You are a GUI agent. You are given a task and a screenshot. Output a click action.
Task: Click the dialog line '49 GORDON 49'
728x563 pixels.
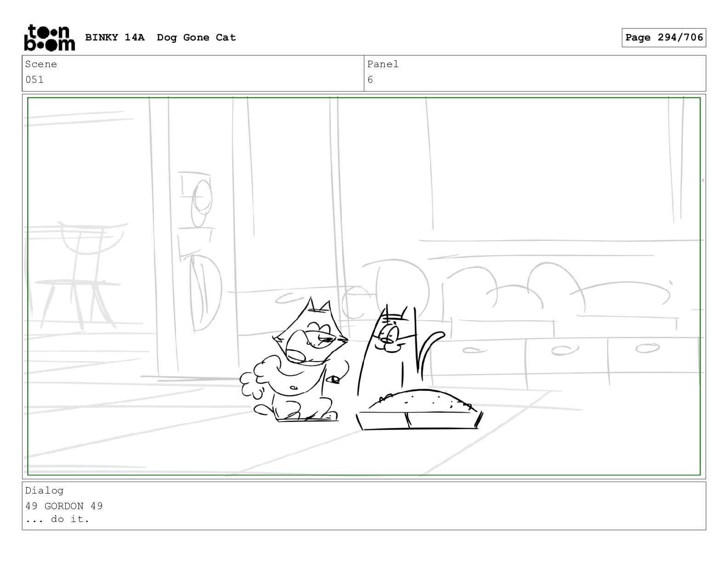tap(64, 506)
